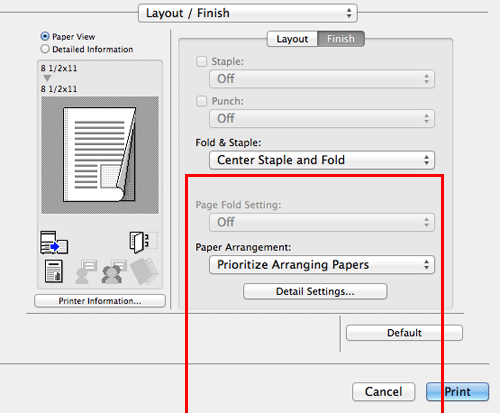The width and height of the screenshot is (500, 413).
Task: Click the Fold & Staple: label
Action: pos(228,143)
